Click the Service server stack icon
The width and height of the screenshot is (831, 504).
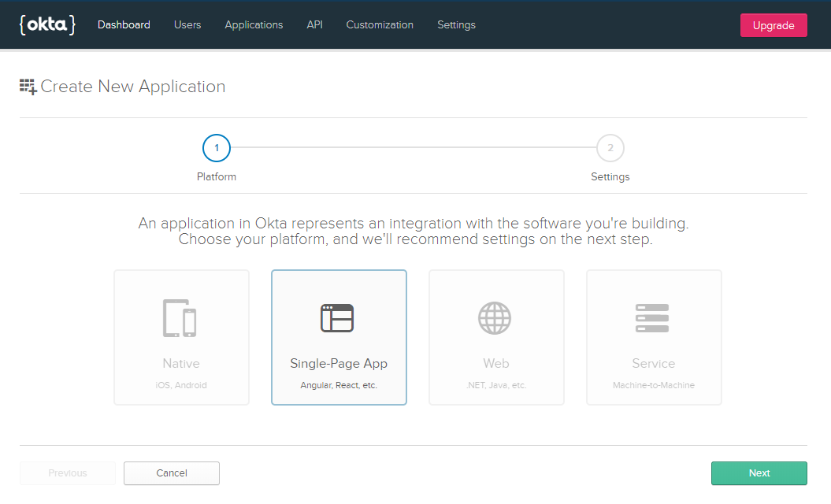pyautogui.click(x=653, y=318)
